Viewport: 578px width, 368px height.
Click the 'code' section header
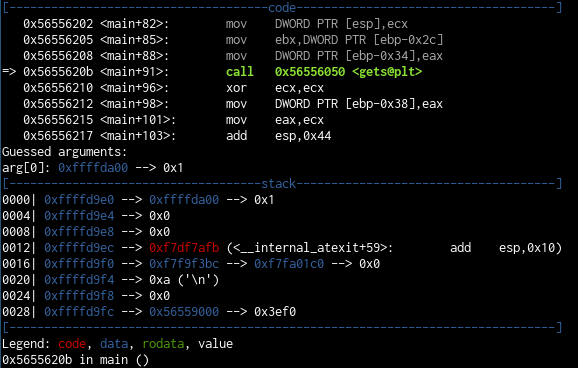tap(282, 8)
